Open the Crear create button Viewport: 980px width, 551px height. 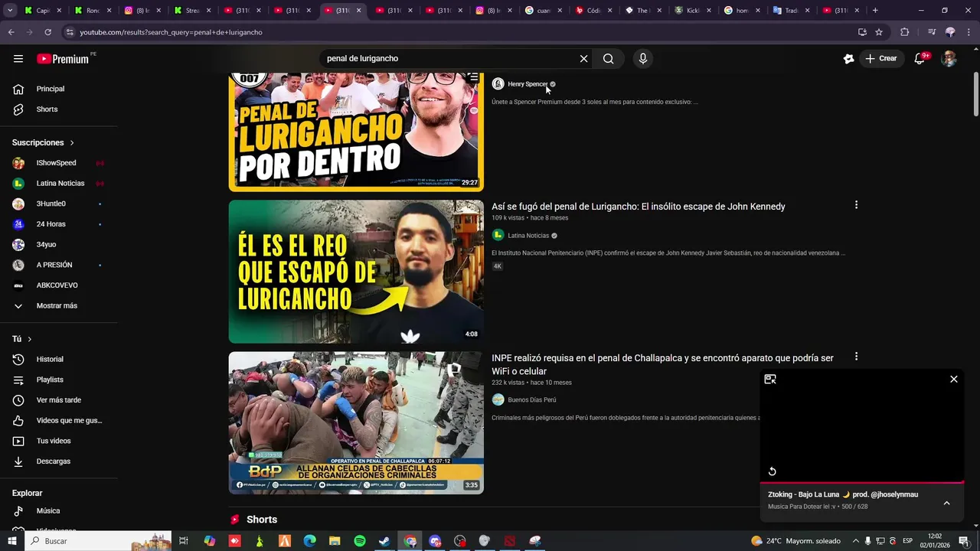coord(880,58)
